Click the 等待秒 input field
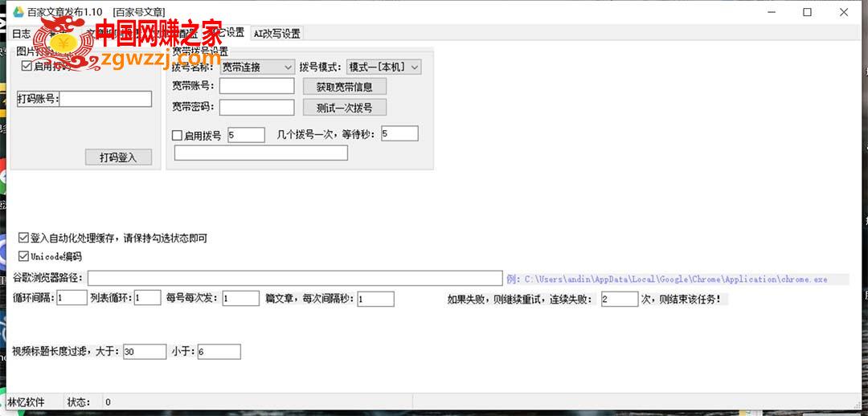 pyautogui.click(x=399, y=133)
